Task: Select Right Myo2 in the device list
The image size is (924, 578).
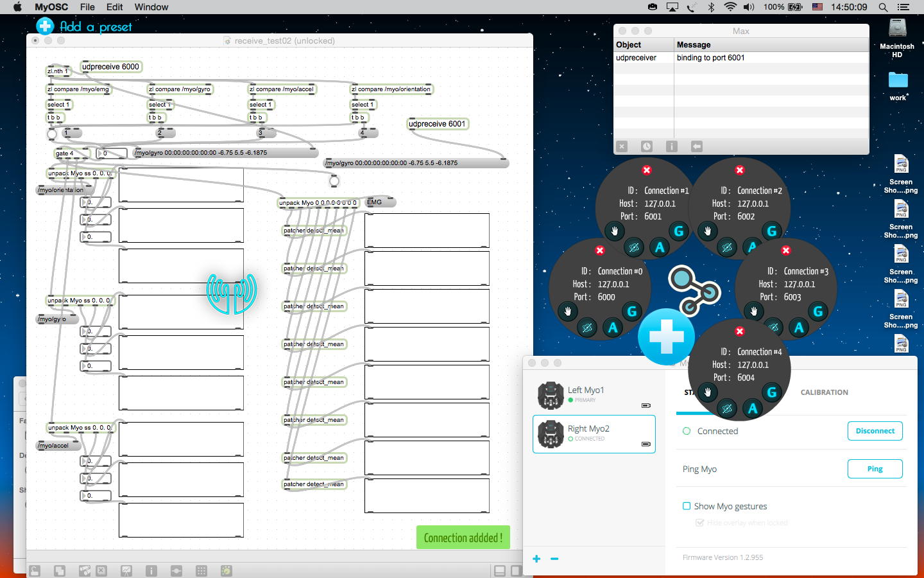Action: [594, 434]
